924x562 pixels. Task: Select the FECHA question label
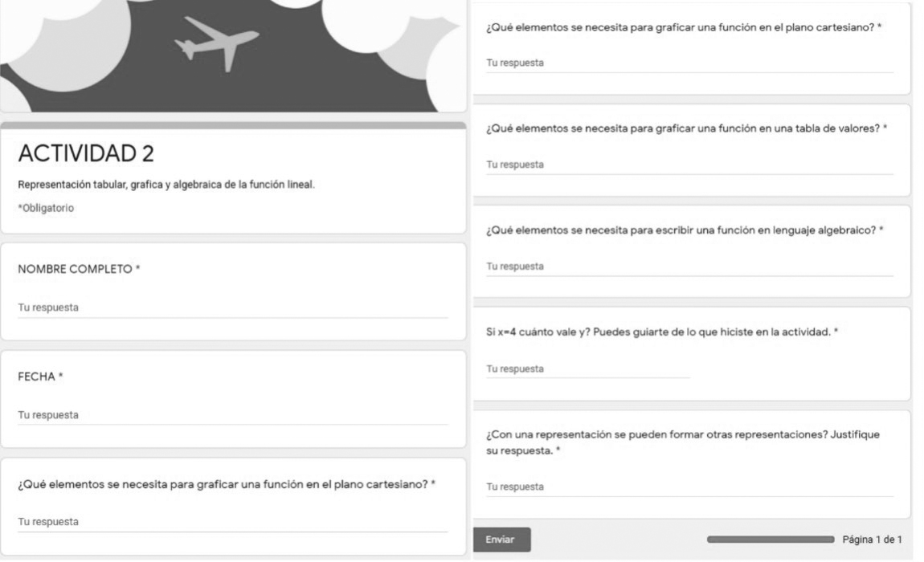[x=40, y=376]
